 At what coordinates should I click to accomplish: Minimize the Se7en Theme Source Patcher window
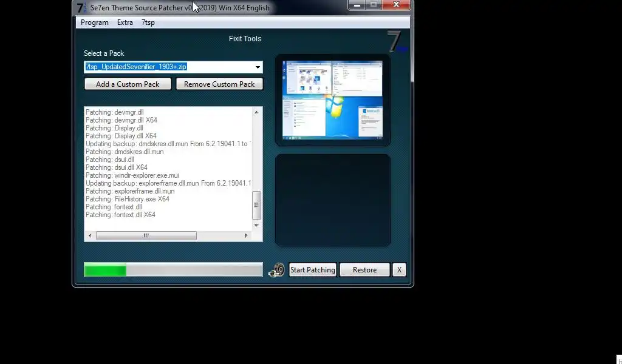point(357,5)
